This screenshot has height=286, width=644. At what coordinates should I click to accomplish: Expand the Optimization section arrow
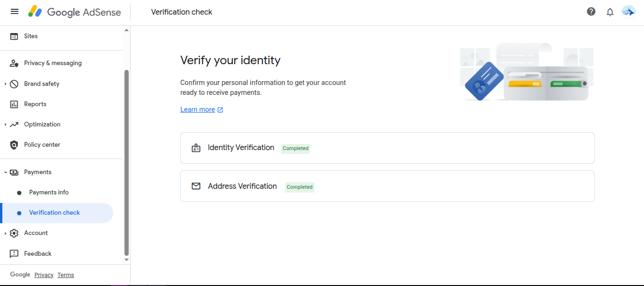(x=6, y=125)
